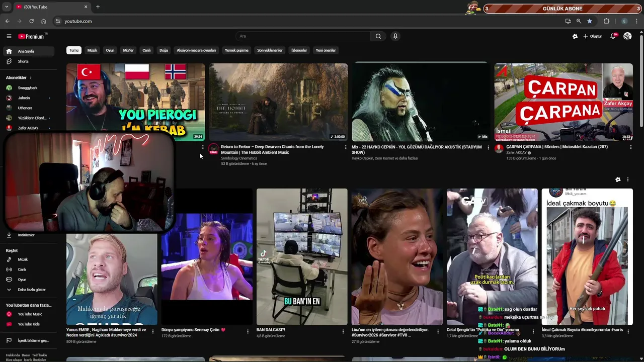Open Müzik under Keşfet
Image resolution: width=644 pixels, height=362 pixels.
(29, 259)
